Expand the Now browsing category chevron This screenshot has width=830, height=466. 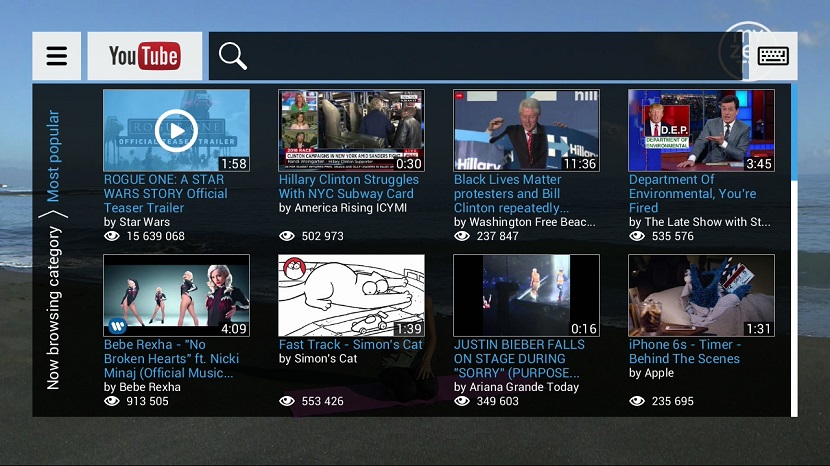coord(54,214)
